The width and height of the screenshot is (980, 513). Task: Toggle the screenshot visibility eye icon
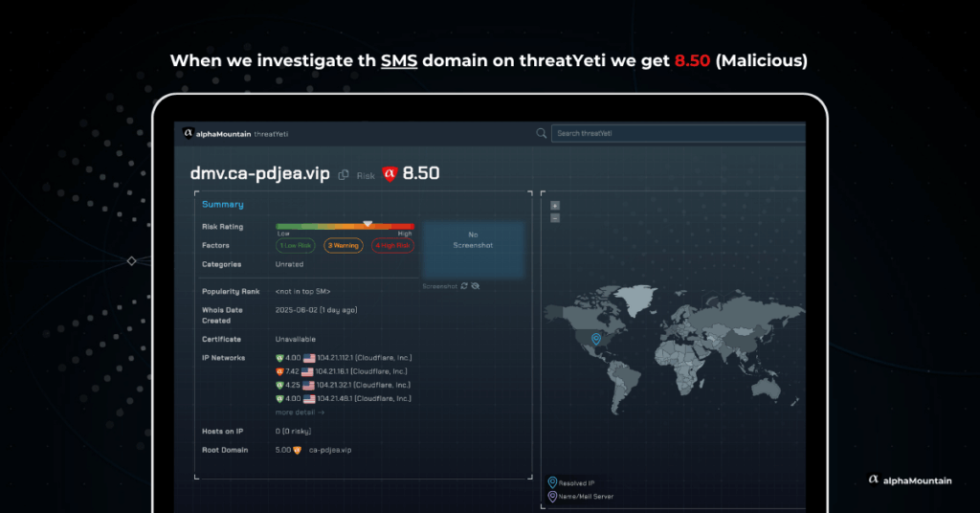pos(476,286)
